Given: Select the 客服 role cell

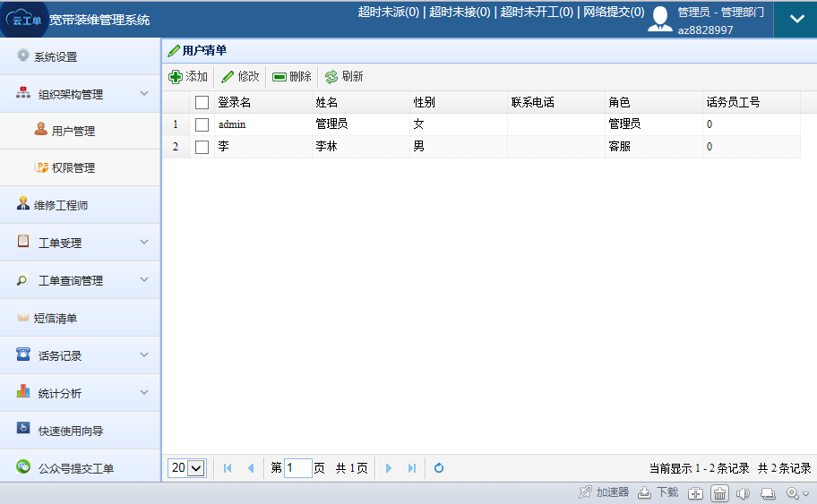Looking at the screenshot, I should (x=654, y=147).
